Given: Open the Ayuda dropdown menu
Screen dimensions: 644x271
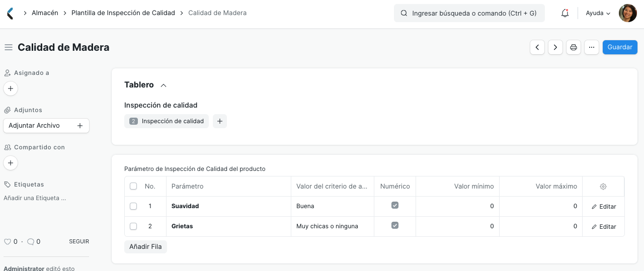Looking at the screenshot, I should [598, 13].
